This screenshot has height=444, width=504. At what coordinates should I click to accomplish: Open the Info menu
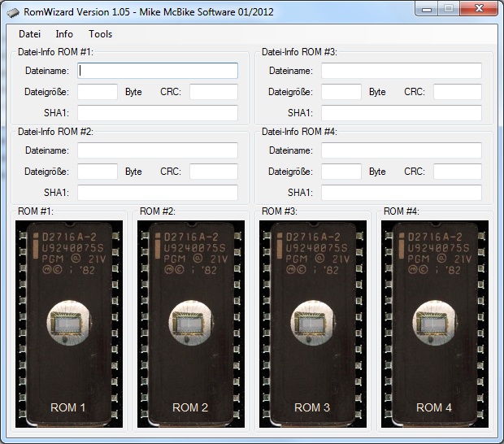point(64,34)
